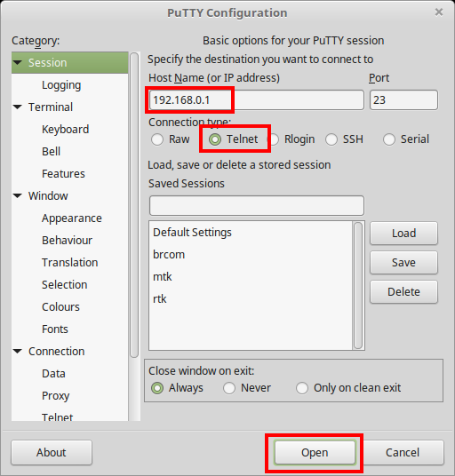This screenshot has width=455, height=476.
Task: Close the PuTTY Configuration window
Action: pos(439,12)
